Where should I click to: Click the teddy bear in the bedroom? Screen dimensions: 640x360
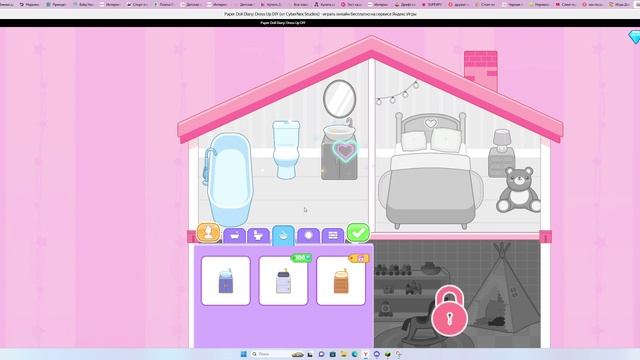click(x=518, y=190)
